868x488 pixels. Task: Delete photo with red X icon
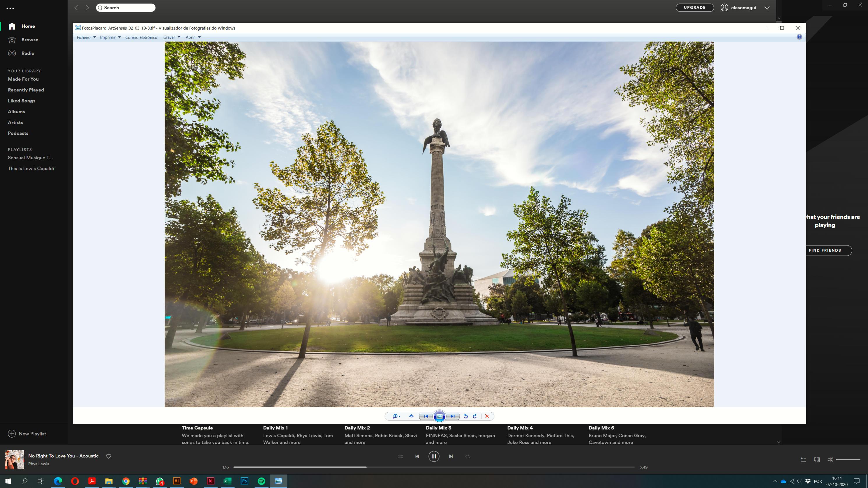pyautogui.click(x=487, y=416)
